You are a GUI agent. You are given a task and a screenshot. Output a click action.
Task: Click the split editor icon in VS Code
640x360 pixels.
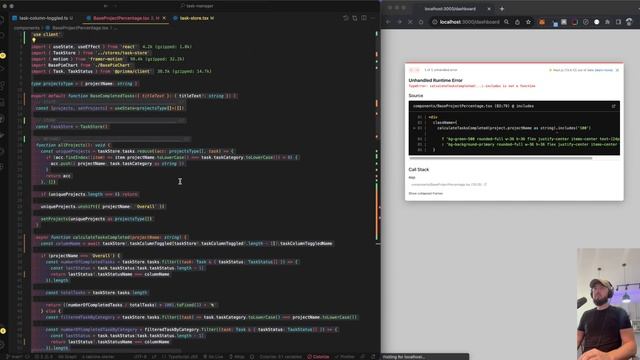click(364, 18)
